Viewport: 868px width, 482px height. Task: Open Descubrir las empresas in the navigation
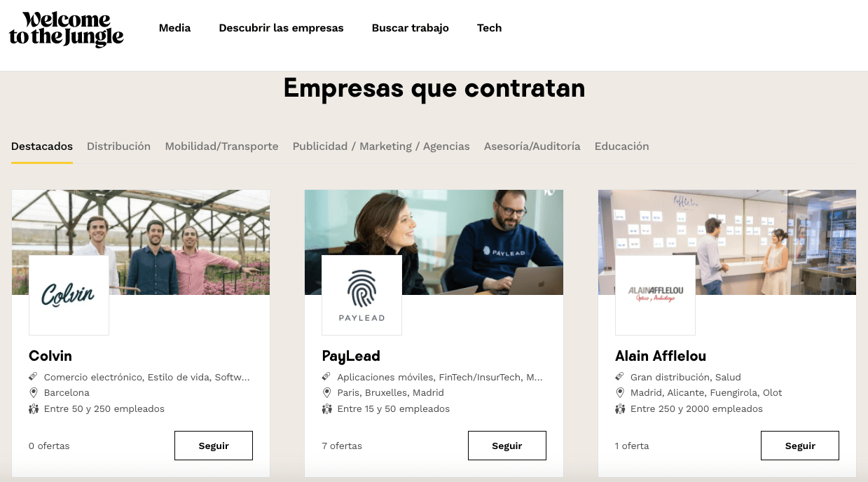click(x=281, y=28)
